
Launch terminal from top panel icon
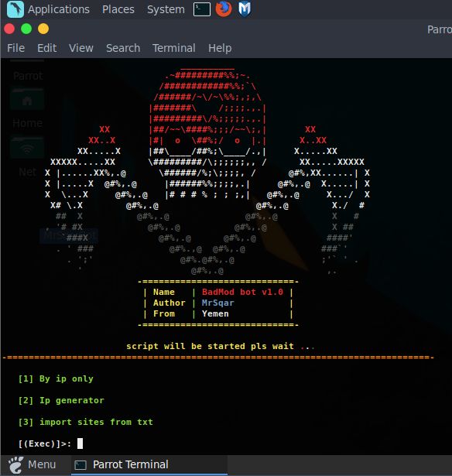202,9
